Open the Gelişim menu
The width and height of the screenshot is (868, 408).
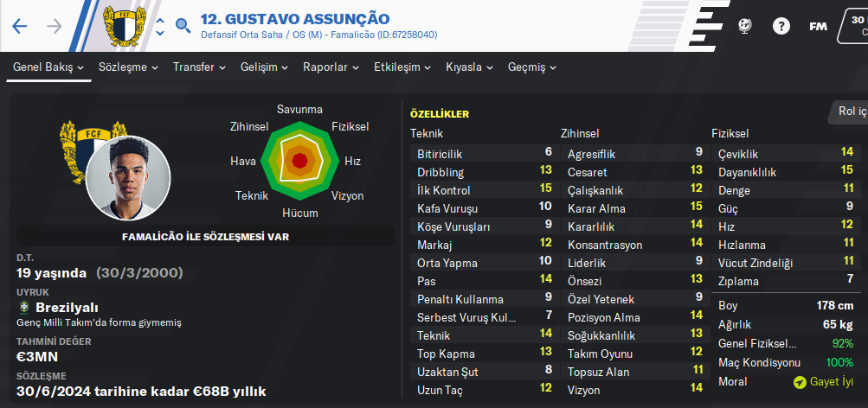[265, 67]
